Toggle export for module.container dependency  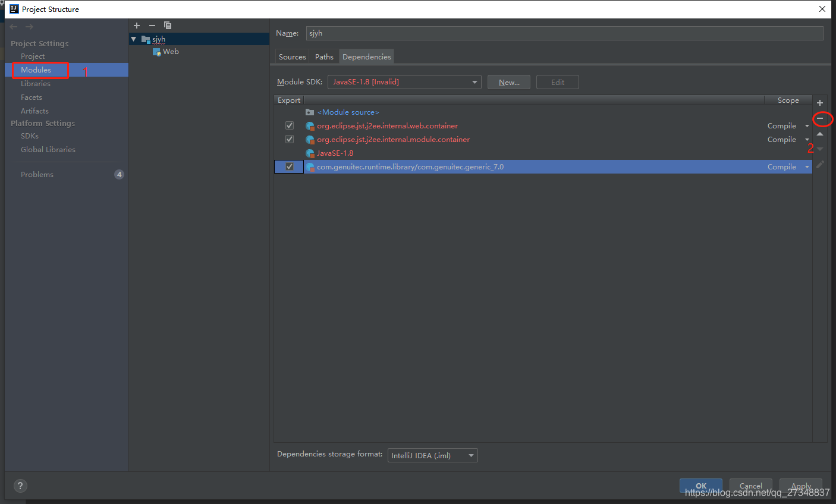pos(290,139)
